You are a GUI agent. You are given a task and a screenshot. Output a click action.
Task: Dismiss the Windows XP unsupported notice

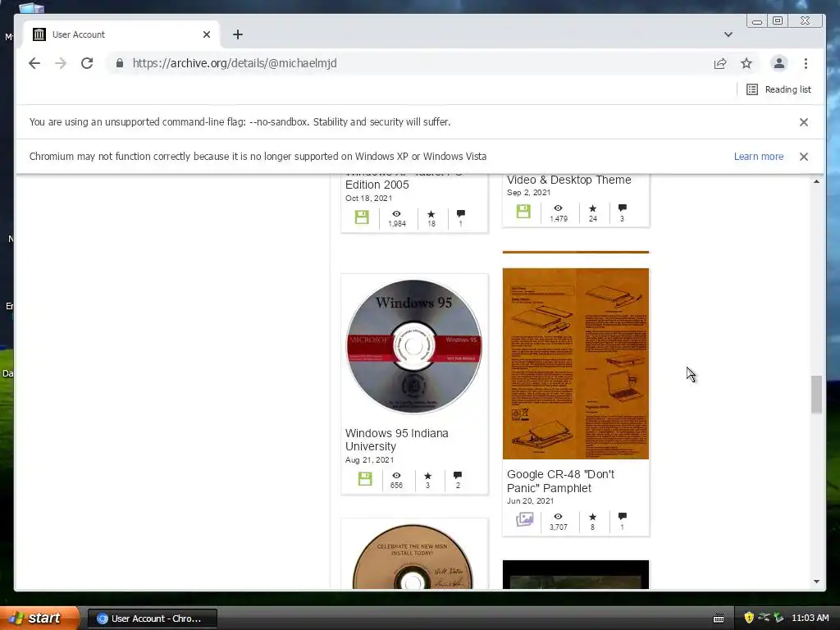click(x=804, y=157)
